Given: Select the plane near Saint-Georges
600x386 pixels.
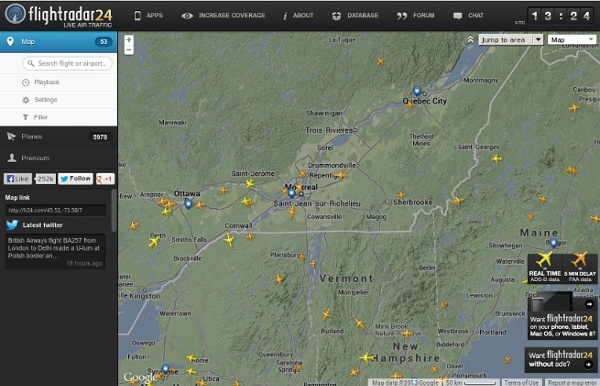Looking at the screenshot, I should click(x=497, y=158).
